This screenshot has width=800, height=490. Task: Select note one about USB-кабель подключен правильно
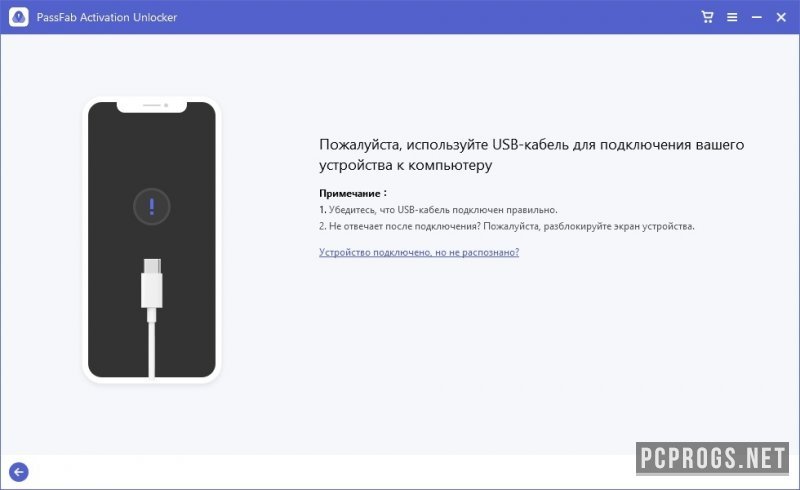coord(438,210)
